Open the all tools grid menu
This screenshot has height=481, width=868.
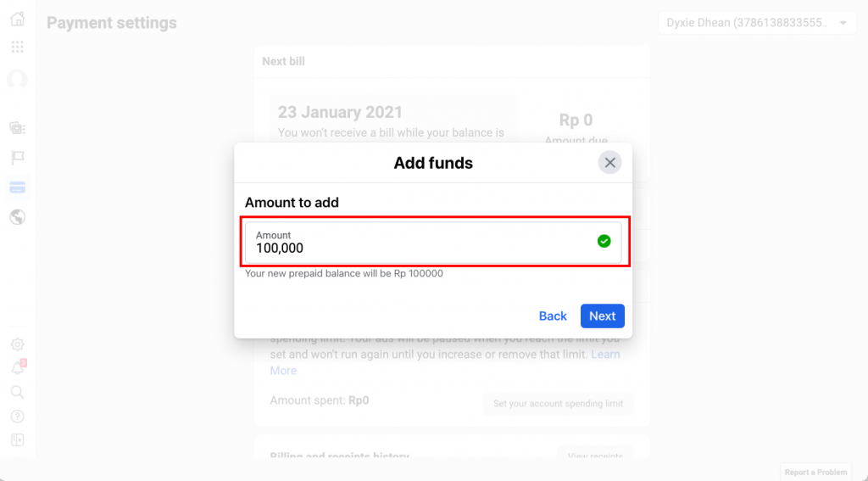coord(17,47)
